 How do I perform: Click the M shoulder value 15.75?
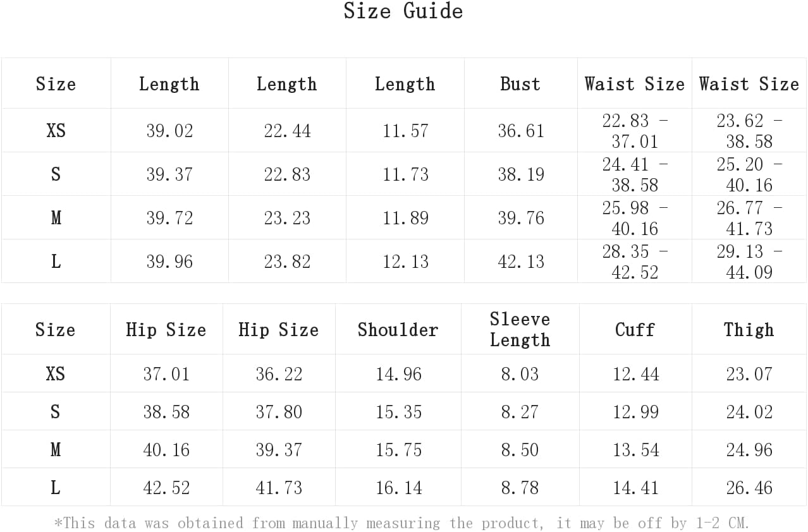point(398,450)
